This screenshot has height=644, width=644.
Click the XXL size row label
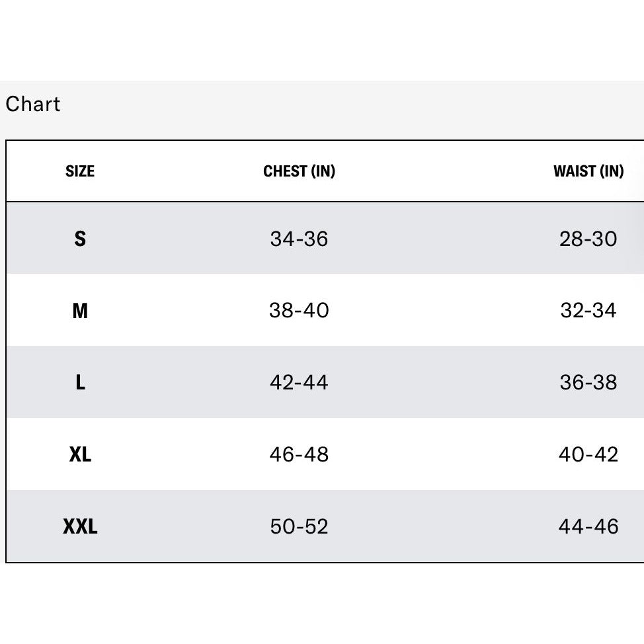80,526
